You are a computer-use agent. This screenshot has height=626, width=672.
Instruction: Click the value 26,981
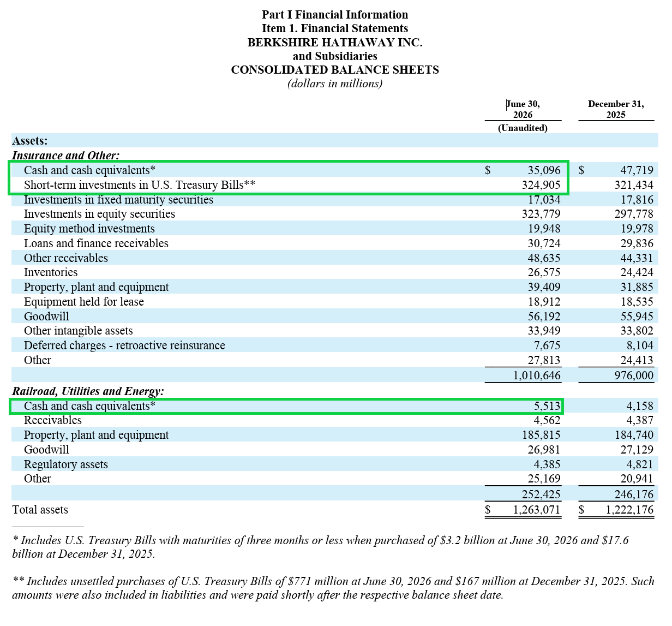[x=544, y=450]
